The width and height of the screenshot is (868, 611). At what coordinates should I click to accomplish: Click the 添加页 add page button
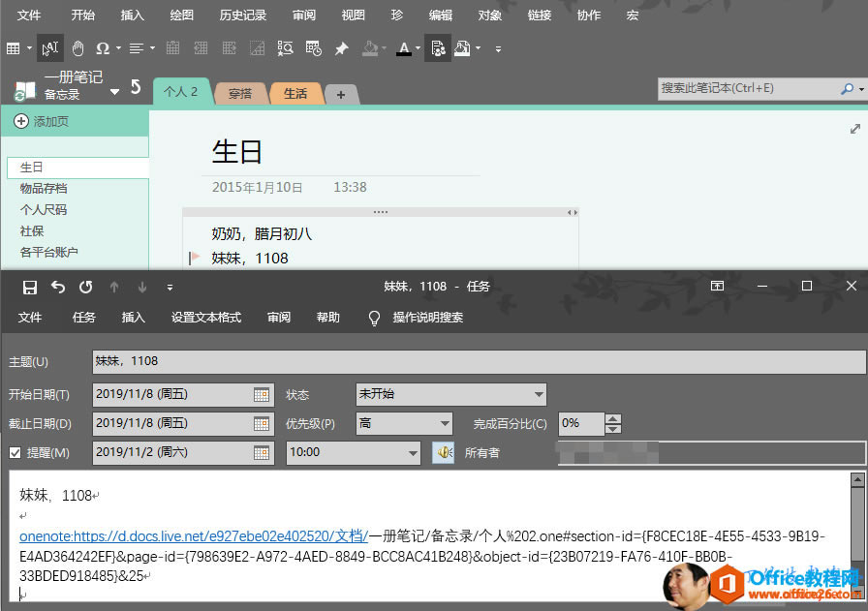click(x=42, y=122)
